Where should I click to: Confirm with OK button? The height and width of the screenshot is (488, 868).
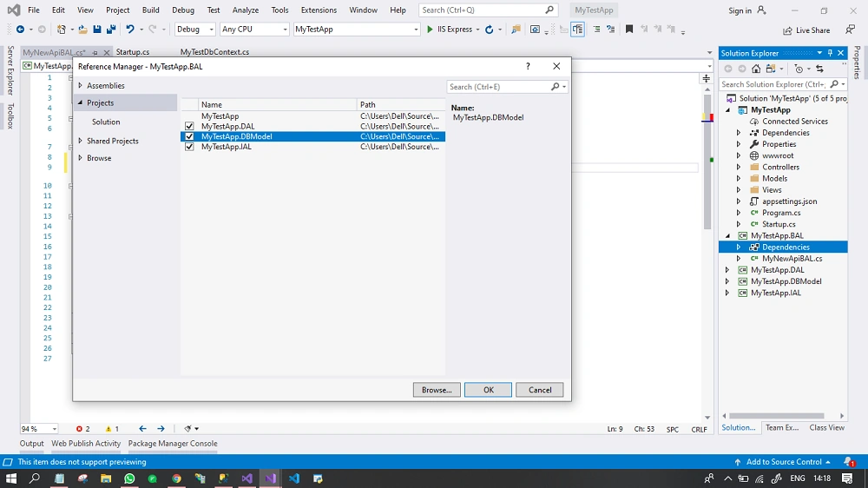(488, 390)
